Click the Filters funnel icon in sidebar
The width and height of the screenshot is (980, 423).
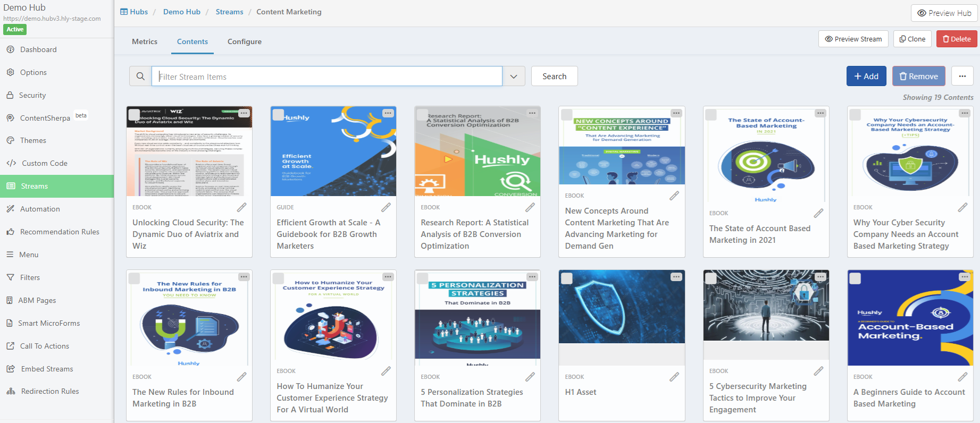coord(10,277)
